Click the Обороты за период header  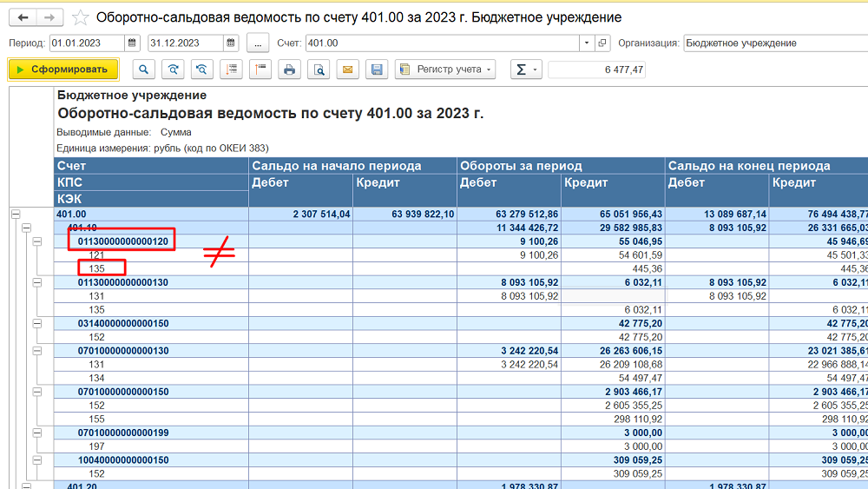(561, 166)
